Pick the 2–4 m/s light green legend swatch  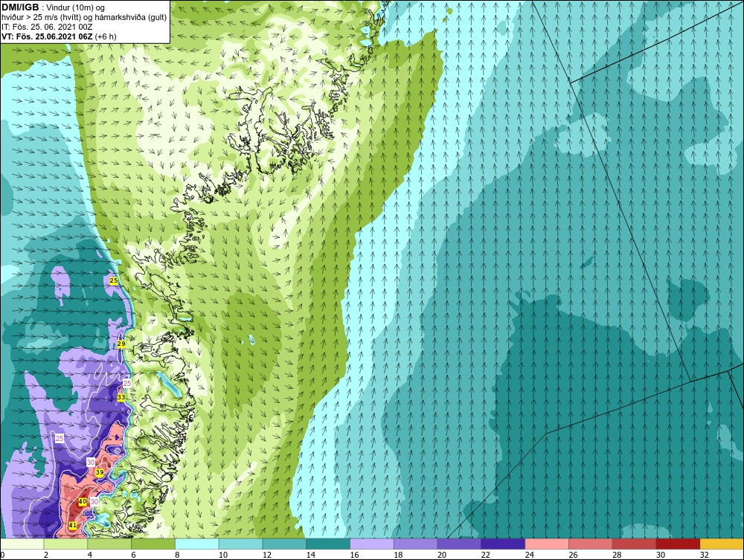pos(65,544)
